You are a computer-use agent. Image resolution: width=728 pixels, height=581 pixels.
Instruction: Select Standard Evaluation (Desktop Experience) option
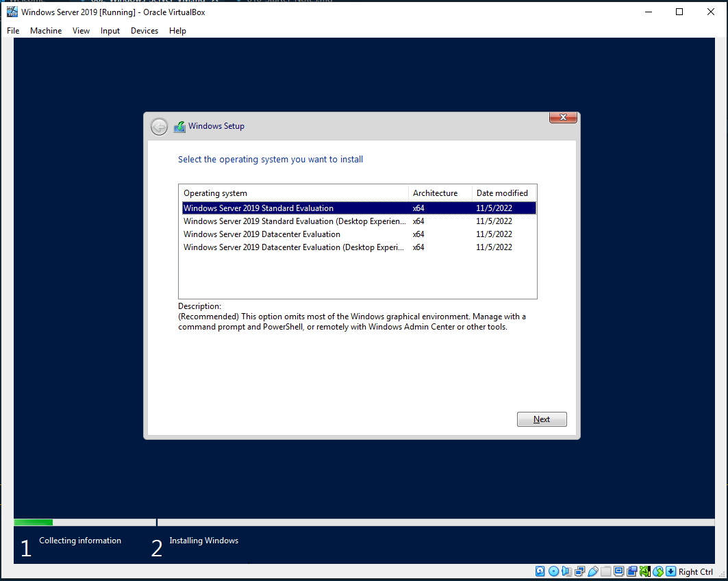pos(359,221)
